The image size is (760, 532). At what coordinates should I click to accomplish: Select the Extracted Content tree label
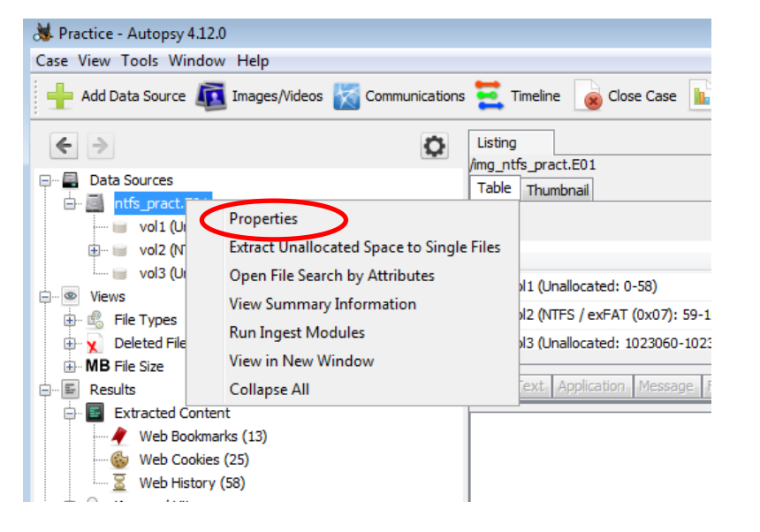tap(172, 414)
